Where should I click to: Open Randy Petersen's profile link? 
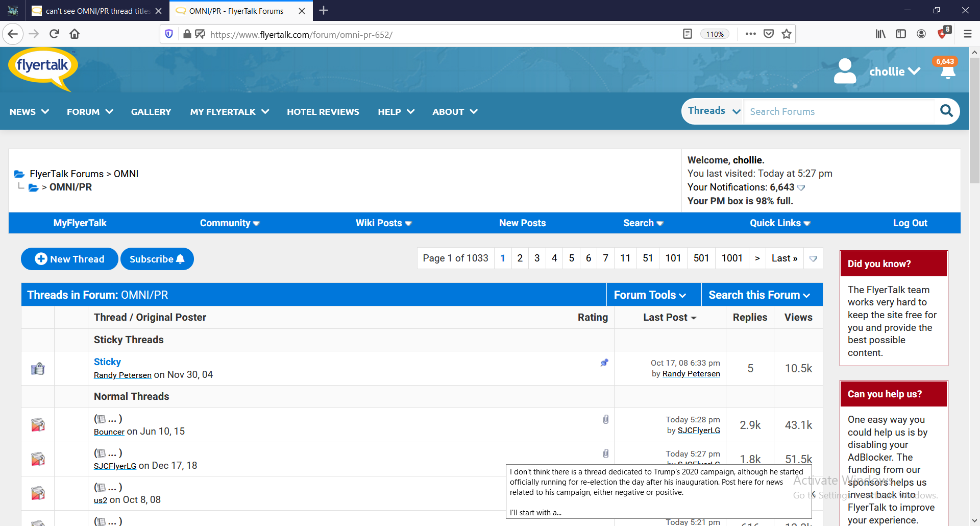pyautogui.click(x=122, y=374)
